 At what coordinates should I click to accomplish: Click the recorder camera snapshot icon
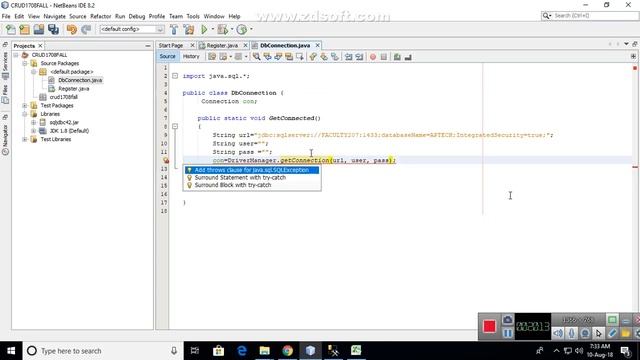(508, 320)
